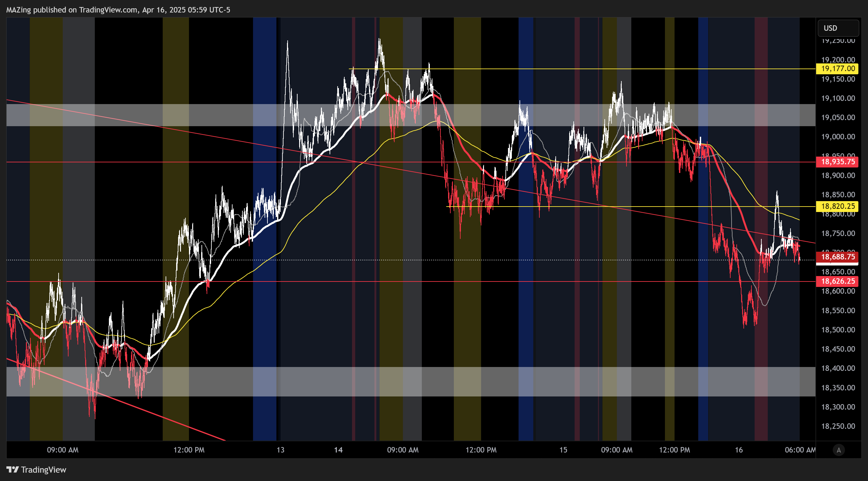
Task: Click the 19,000.00 price axis tick
Action: (838, 137)
